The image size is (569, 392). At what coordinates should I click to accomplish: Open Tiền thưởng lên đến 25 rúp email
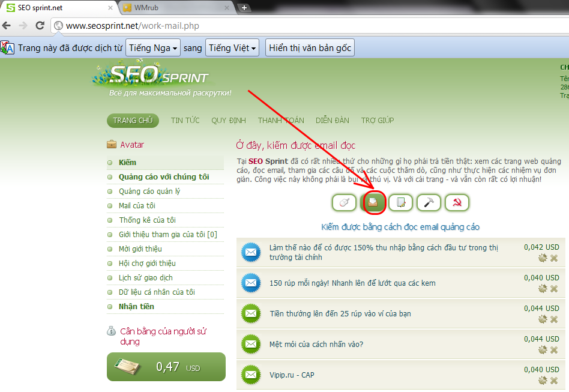pyautogui.click(x=340, y=313)
